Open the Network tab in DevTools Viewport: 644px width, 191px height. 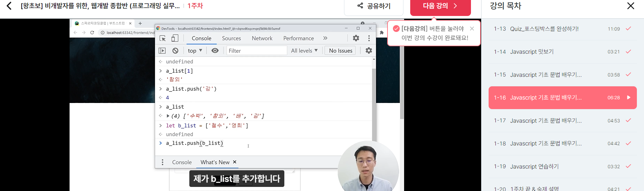coord(262,38)
